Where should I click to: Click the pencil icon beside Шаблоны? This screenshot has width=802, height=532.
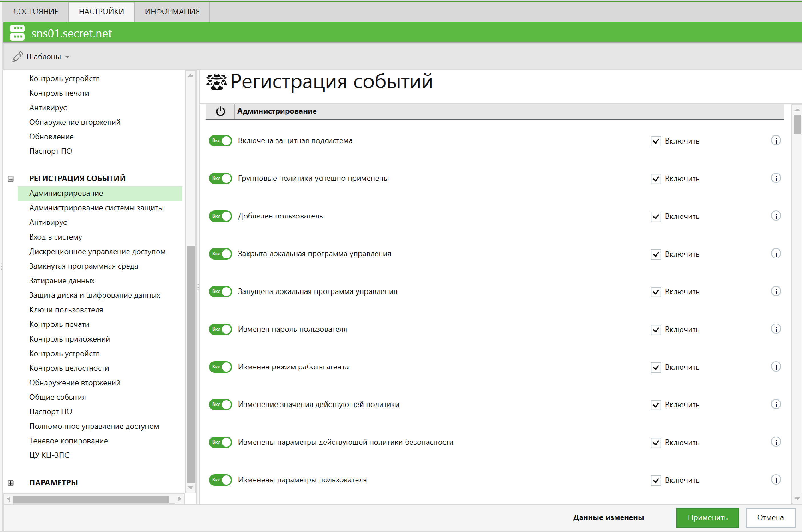click(x=17, y=57)
